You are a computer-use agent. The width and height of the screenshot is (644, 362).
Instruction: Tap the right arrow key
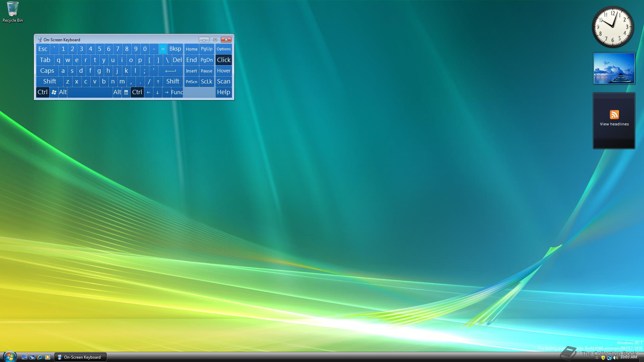[167, 92]
